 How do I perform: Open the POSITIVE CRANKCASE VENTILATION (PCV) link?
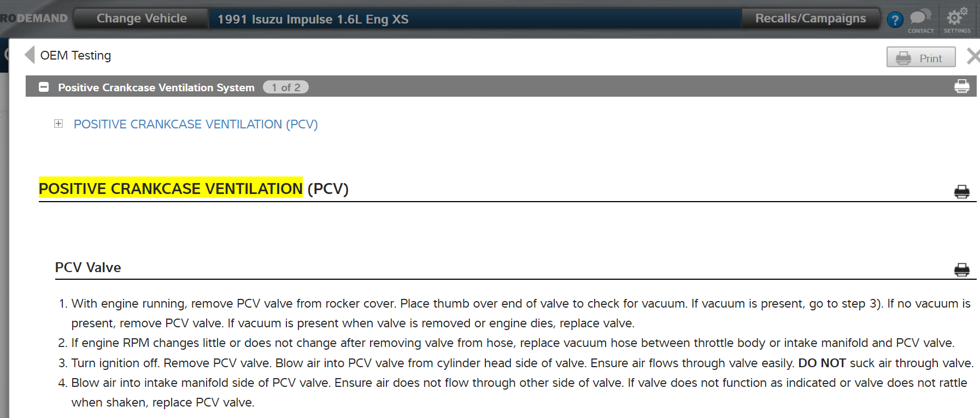tap(196, 124)
